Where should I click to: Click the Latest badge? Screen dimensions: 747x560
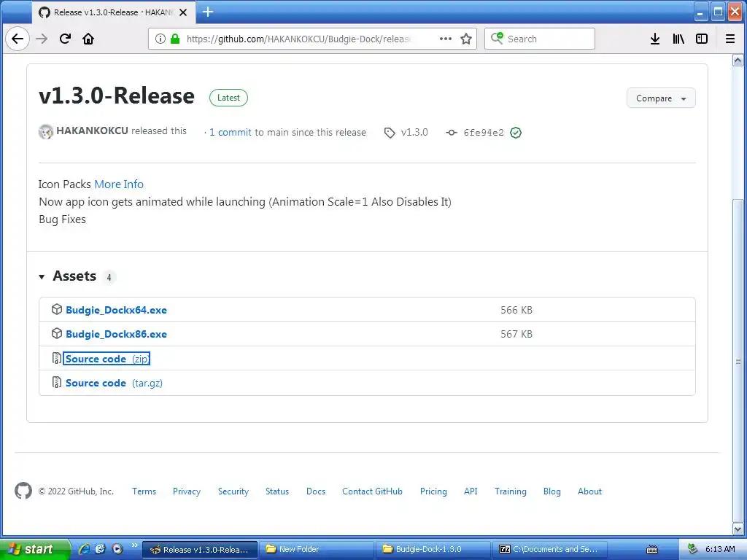tap(228, 98)
